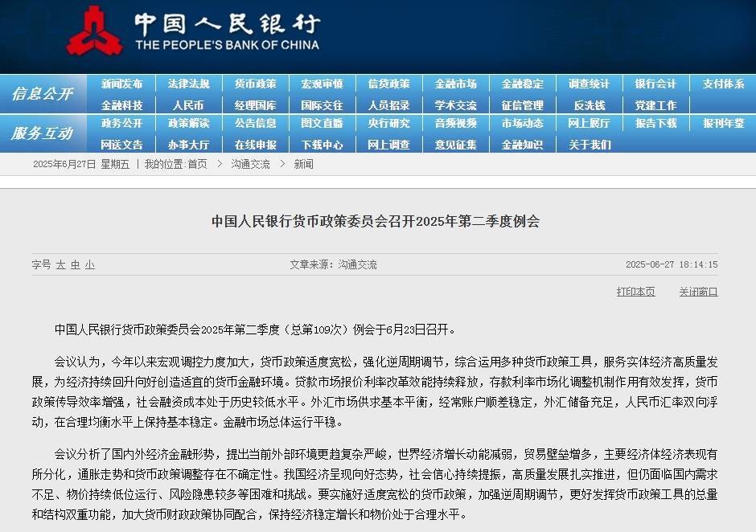Viewport: 756px width, 532px height.
Task: Set font size to large (大)
Action: pos(60,264)
